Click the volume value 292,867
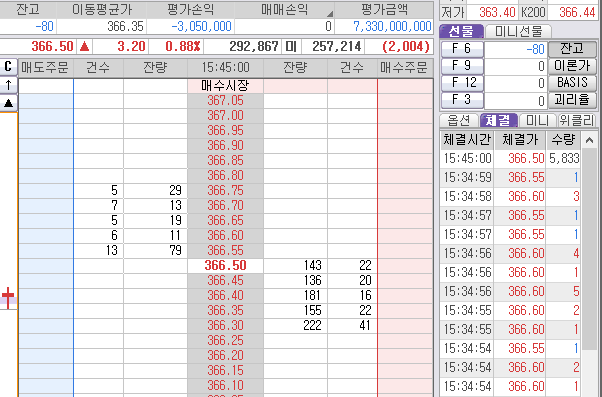The image size is (602, 397). click(x=254, y=46)
